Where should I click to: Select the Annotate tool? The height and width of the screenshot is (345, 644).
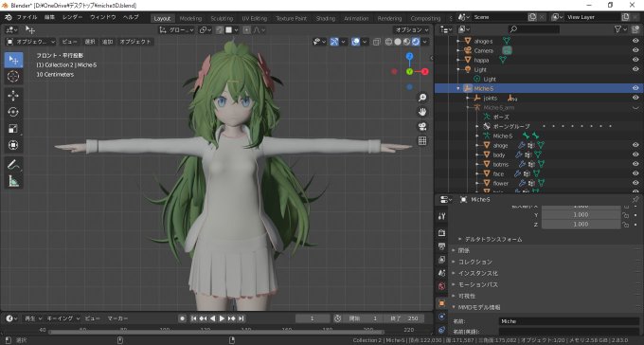[13, 165]
